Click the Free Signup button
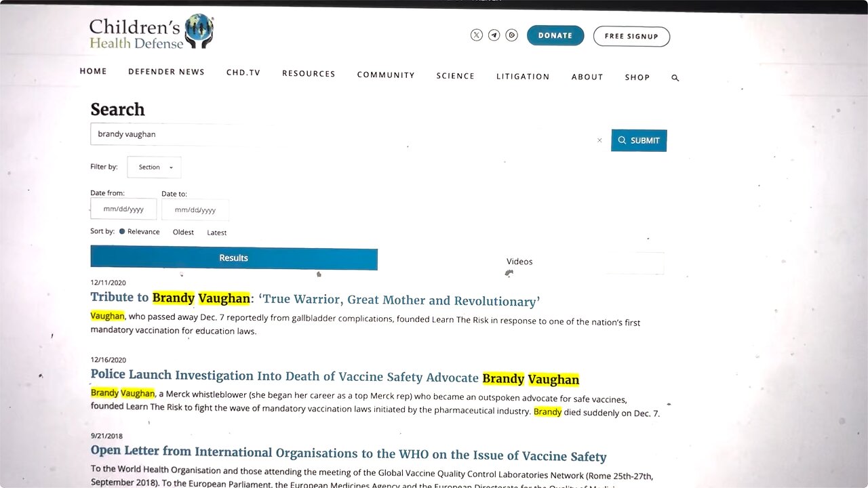868x488 pixels. click(631, 37)
